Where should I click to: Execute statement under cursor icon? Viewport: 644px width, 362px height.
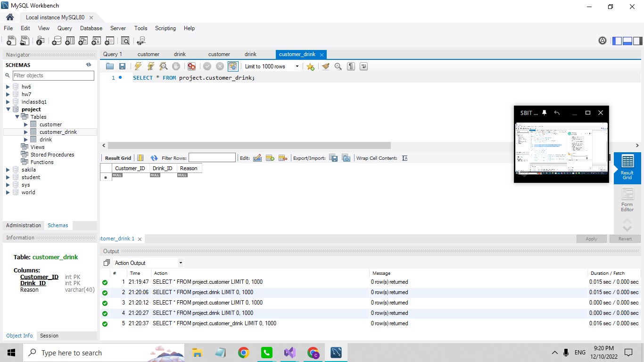tap(151, 66)
